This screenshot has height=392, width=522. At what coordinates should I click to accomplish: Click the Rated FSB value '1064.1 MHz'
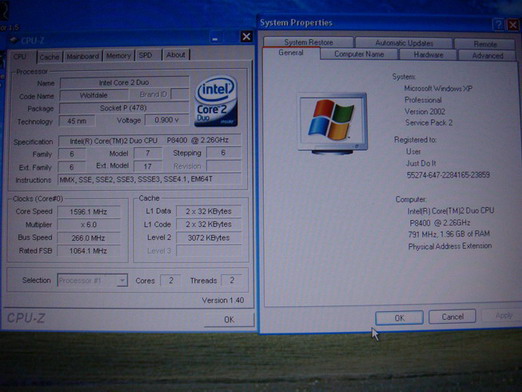click(x=89, y=251)
